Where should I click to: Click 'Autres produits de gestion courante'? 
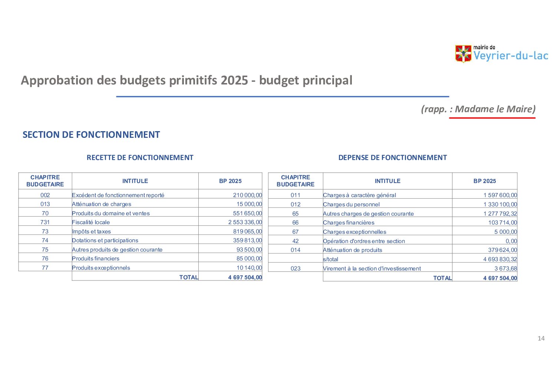(117, 250)
